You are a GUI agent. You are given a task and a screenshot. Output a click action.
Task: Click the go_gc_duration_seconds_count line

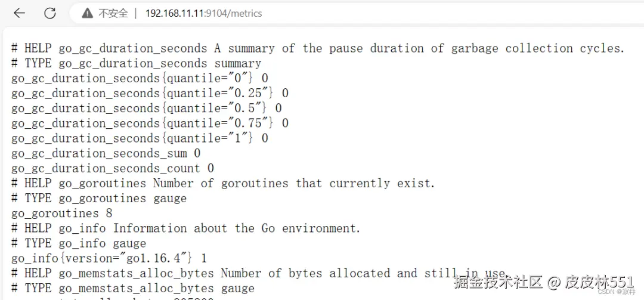click(112, 168)
